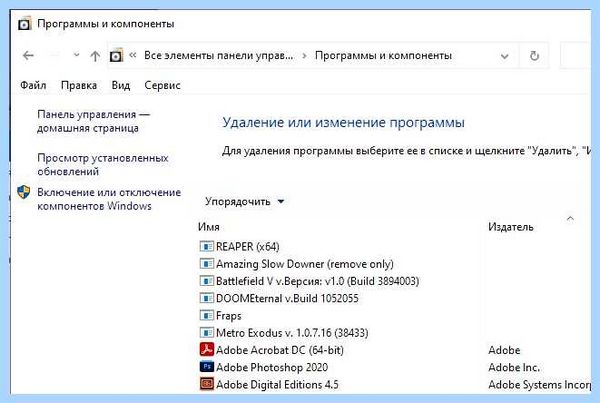Open the breadcrumb arrow after 'Все элементы панели управ...'

[x=304, y=56]
